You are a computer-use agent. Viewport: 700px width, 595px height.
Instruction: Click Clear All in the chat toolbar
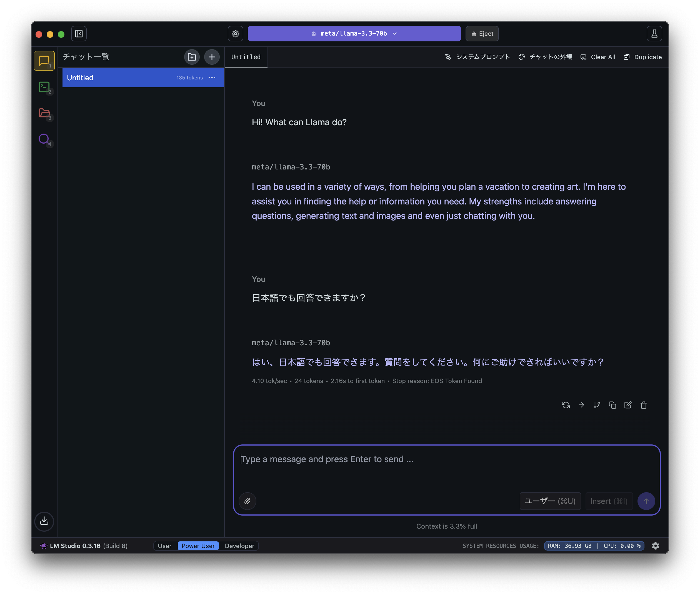click(598, 57)
